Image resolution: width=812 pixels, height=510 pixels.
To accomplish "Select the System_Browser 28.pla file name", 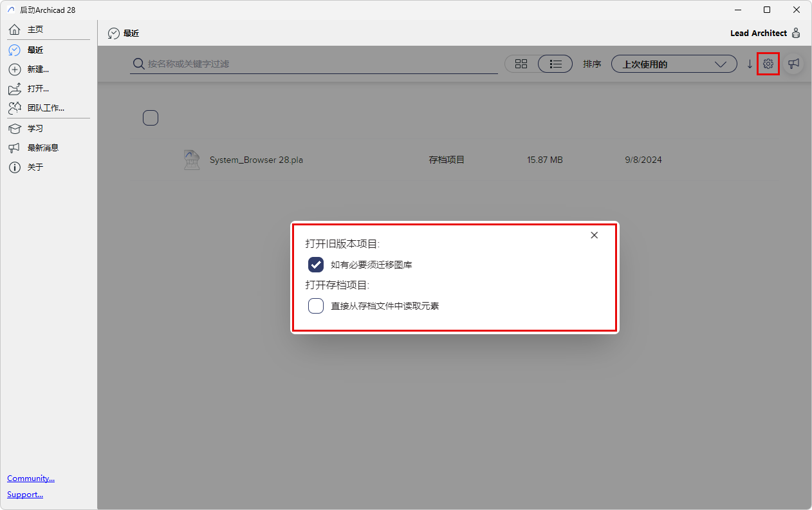I will 256,160.
